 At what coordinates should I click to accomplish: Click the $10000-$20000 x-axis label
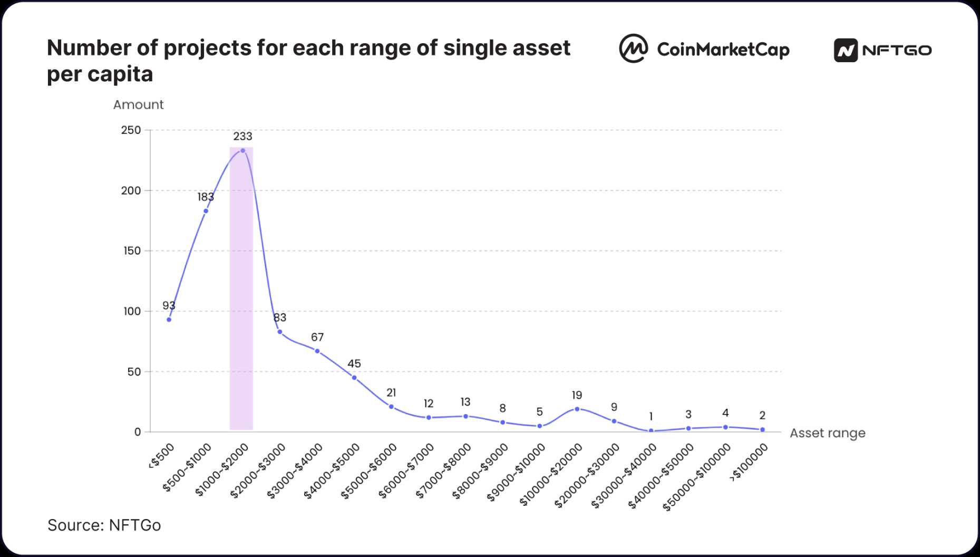(551, 475)
